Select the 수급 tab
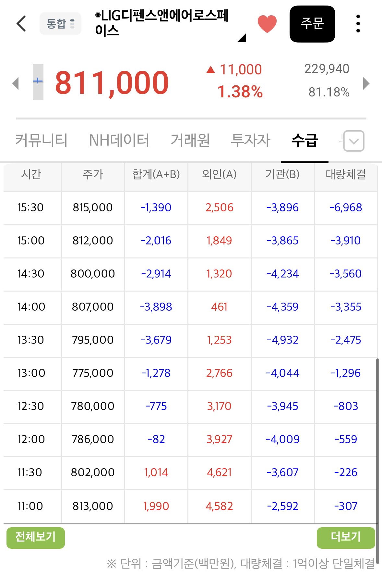Viewport: 382px width, 588px height. click(304, 140)
